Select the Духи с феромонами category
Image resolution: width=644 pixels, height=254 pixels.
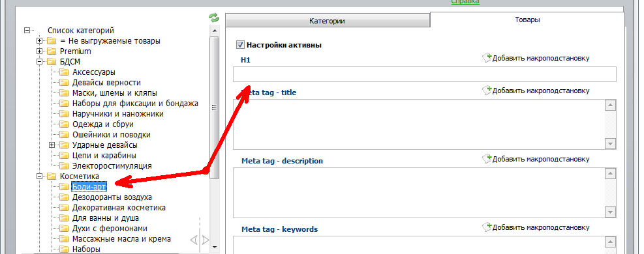pos(110,229)
